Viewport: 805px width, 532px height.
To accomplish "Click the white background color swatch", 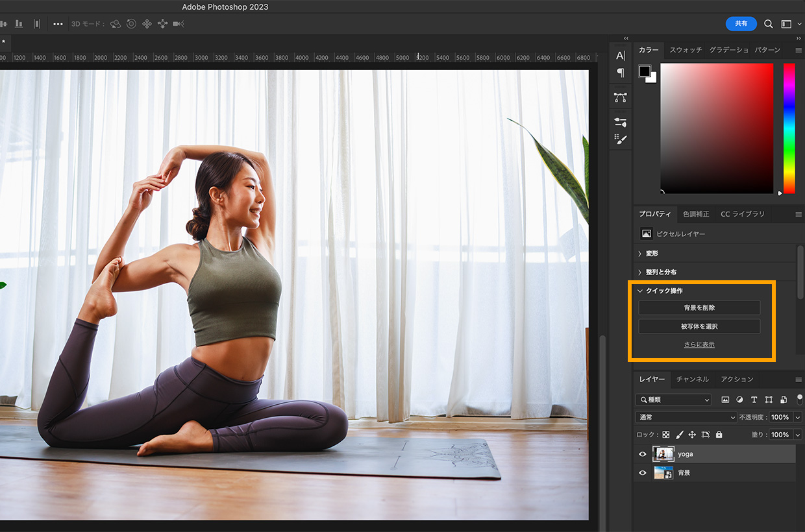I will coord(653,79).
